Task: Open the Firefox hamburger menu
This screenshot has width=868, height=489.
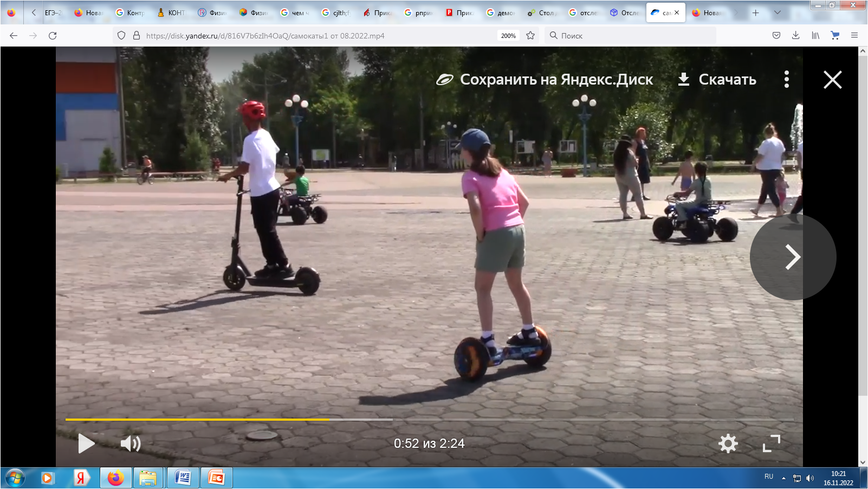Action: [854, 36]
